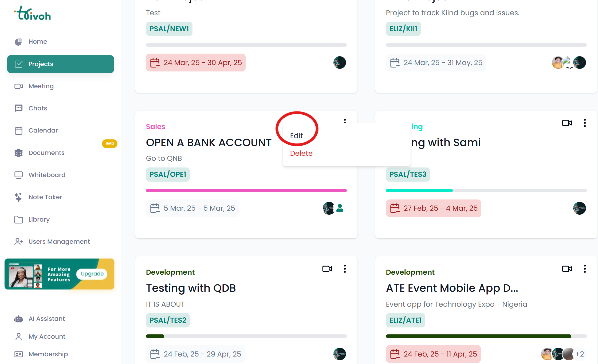Start video call on ATE Event Mobile App card
The width and height of the screenshot is (598, 364).
point(567,269)
